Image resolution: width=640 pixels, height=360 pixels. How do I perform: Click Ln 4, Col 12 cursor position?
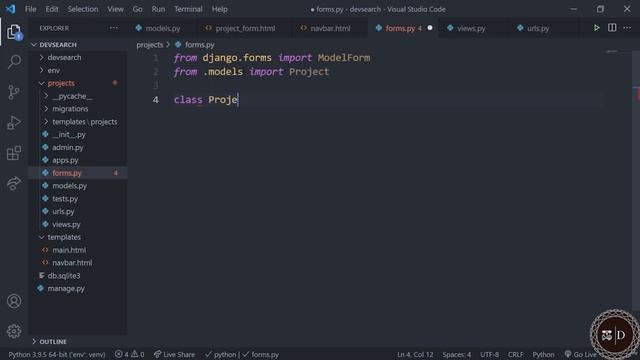[415, 354]
